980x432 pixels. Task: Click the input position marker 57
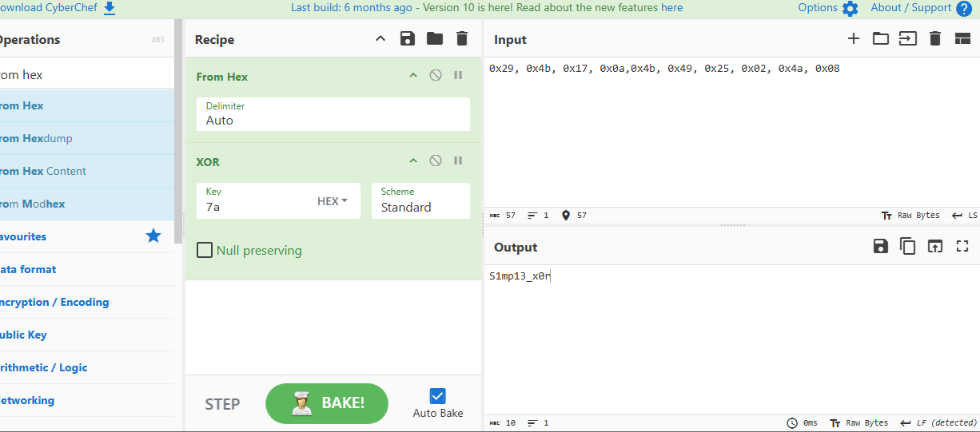(574, 216)
